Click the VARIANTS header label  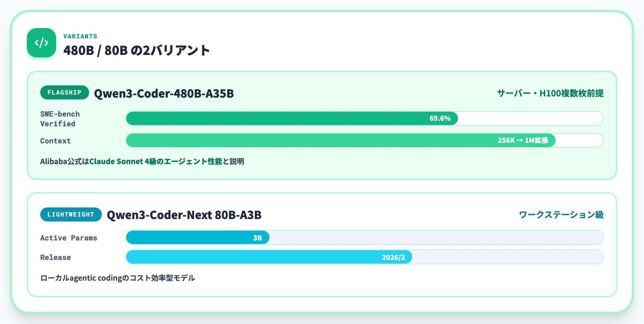(80, 36)
